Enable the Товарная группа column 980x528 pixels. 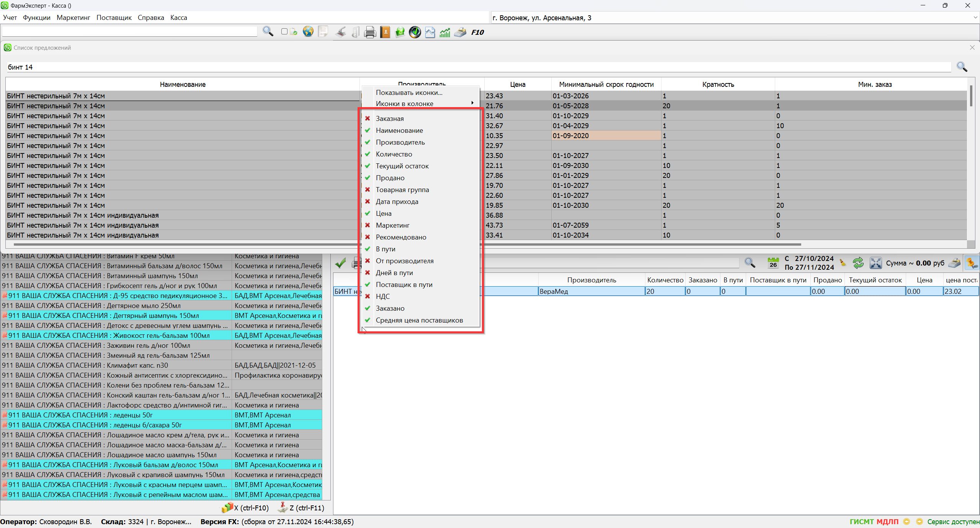coord(402,190)
